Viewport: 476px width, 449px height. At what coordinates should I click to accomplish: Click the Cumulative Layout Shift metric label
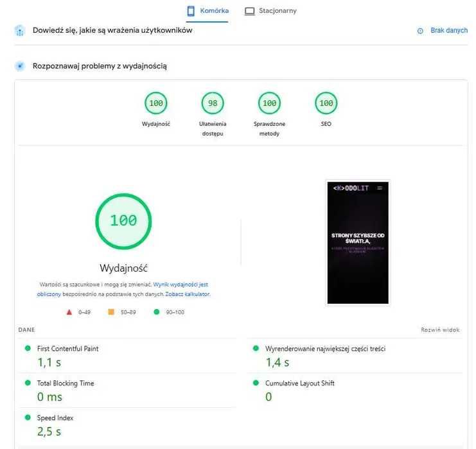300,383
